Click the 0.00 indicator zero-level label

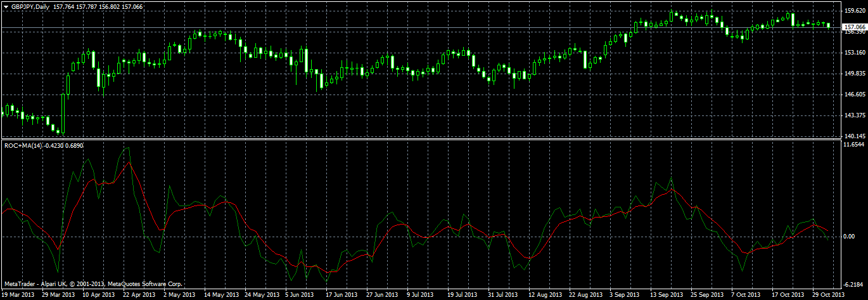click(x=850, y=237)
